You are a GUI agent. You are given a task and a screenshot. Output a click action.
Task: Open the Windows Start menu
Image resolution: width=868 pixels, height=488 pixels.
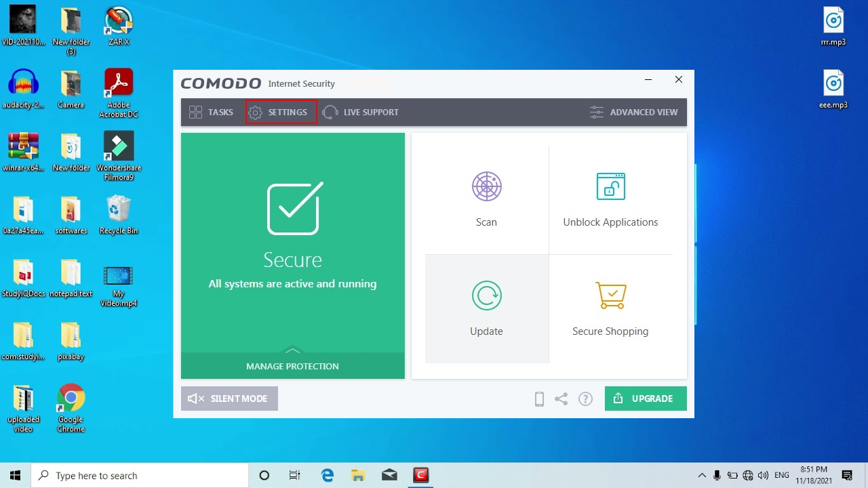(15, 475)
